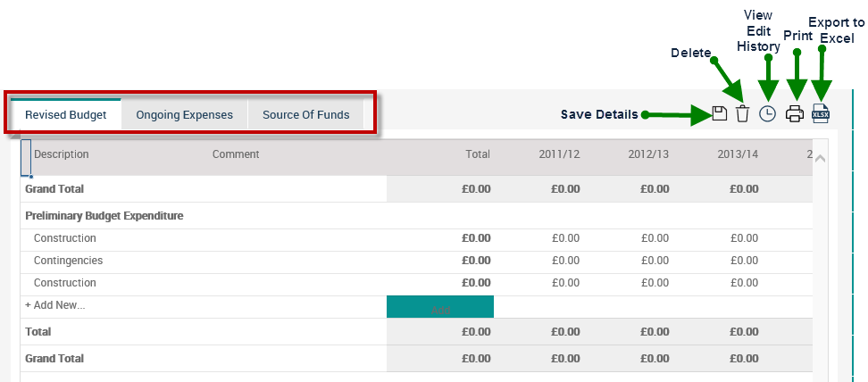Select the Source Of Funds tab
This screenshot has width=868, height=382.
pyautogui.click(x=305, y=115)
